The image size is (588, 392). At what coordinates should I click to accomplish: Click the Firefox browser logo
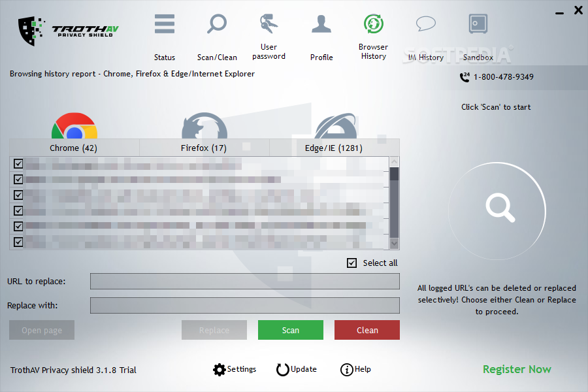click(204, 125)
